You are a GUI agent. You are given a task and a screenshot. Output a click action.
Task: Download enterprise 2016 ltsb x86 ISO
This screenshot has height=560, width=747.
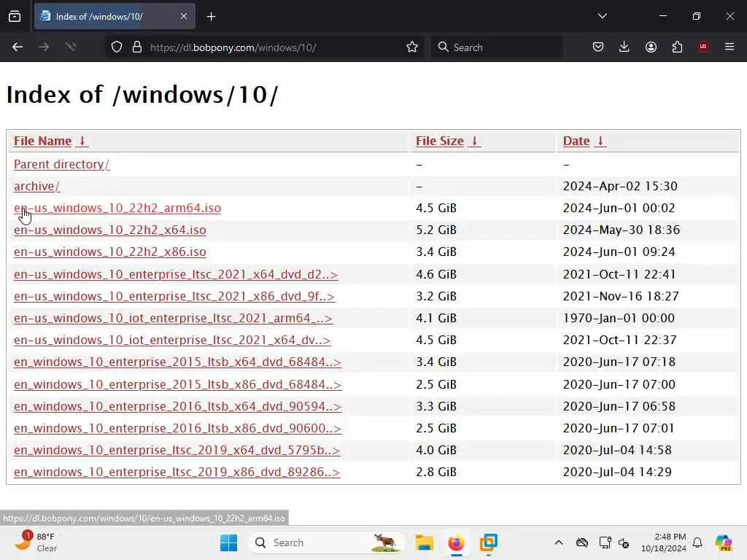coord(178,428)
